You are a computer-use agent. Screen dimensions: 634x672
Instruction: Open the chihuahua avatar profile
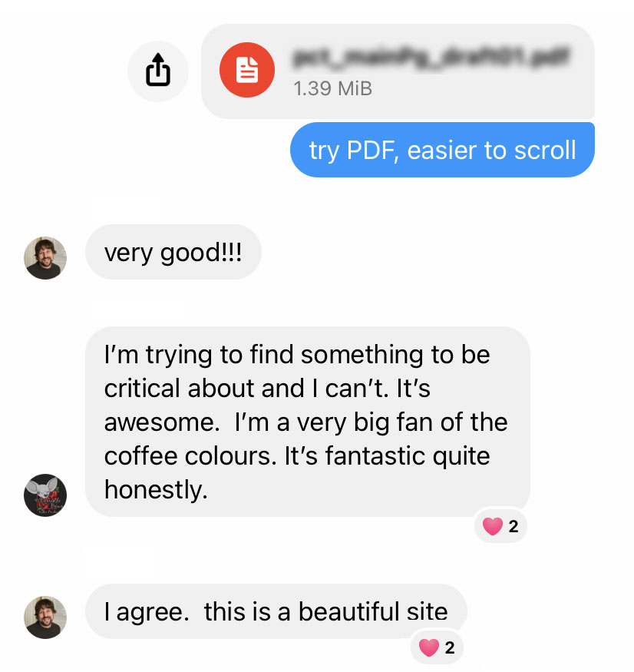pos(45,495)
